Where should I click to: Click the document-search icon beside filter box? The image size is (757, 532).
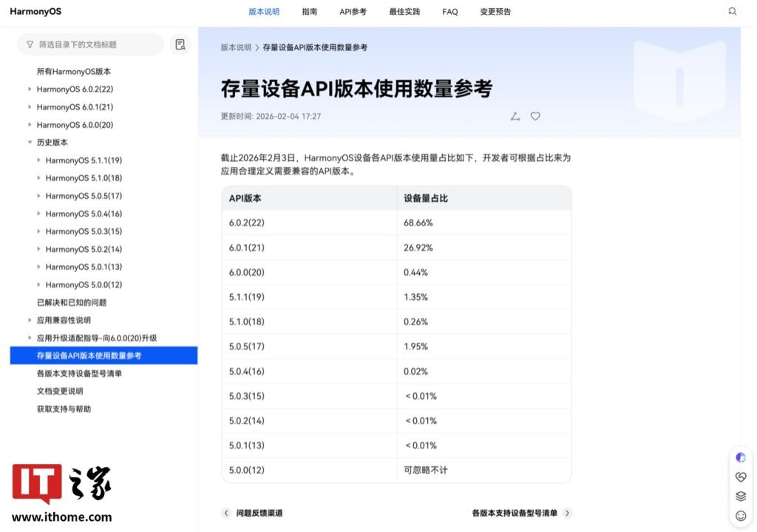click(180, 44)
